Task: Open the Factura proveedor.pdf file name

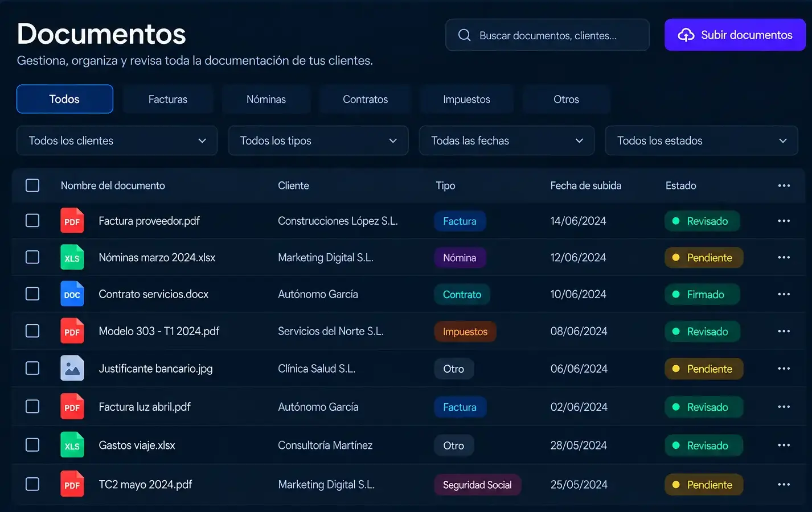Action: point(149,221)
